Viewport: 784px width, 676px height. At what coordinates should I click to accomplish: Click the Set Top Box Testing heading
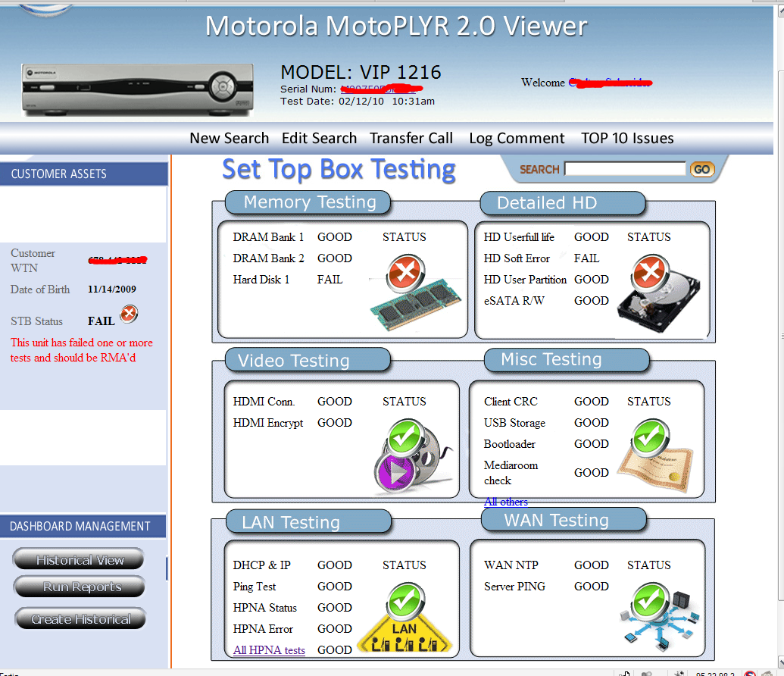[339, 170]
